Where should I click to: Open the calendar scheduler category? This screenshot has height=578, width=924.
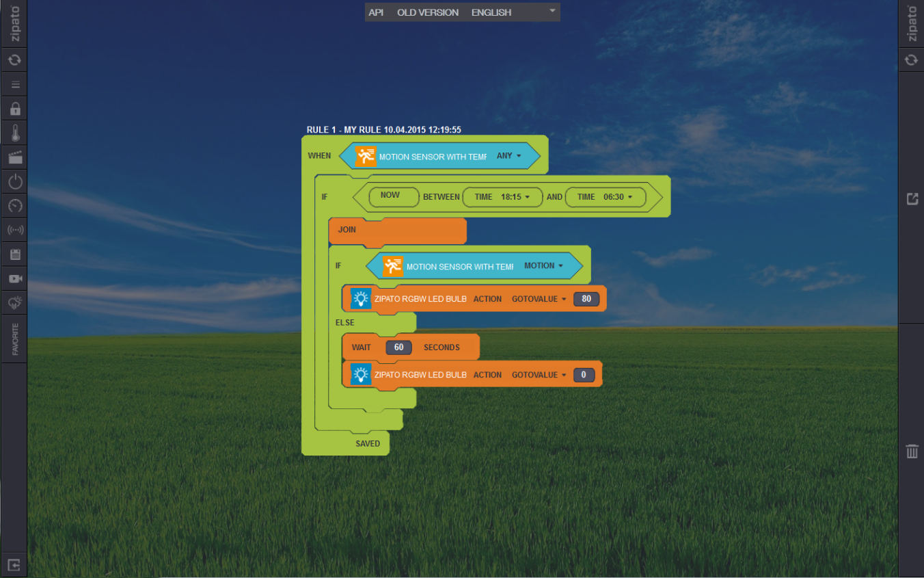15,254
